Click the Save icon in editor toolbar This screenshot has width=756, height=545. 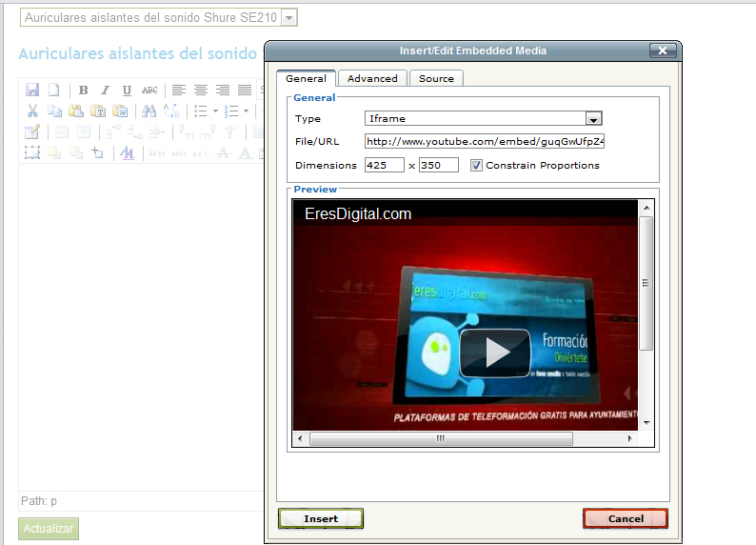[32, 90]
